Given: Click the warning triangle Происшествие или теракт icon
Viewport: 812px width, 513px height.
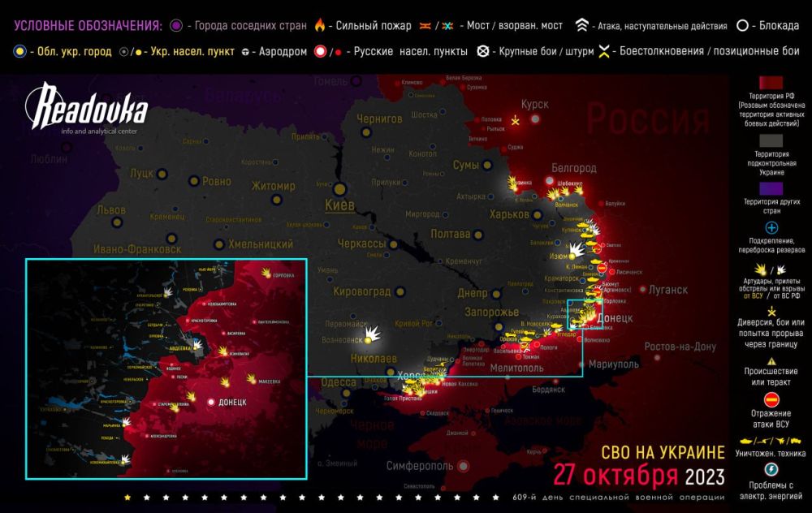Looking at the screenshot, I should (x=771, y=361).
